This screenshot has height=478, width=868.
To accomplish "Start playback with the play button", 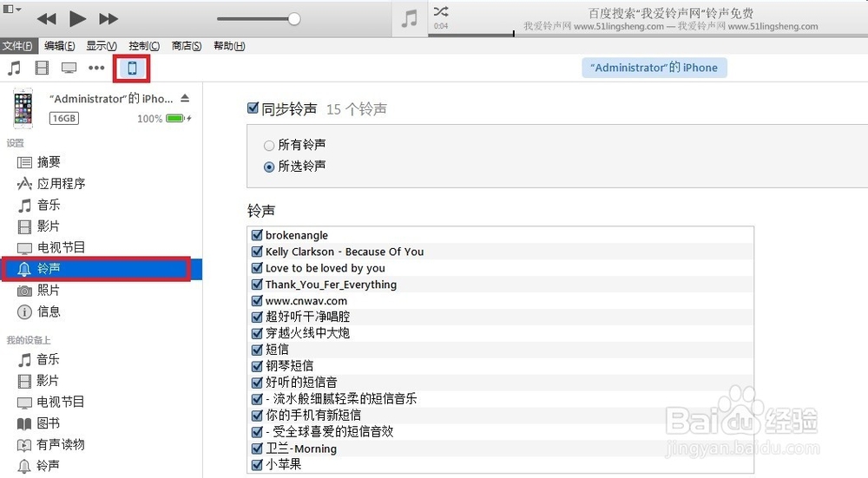I will 77,19.
